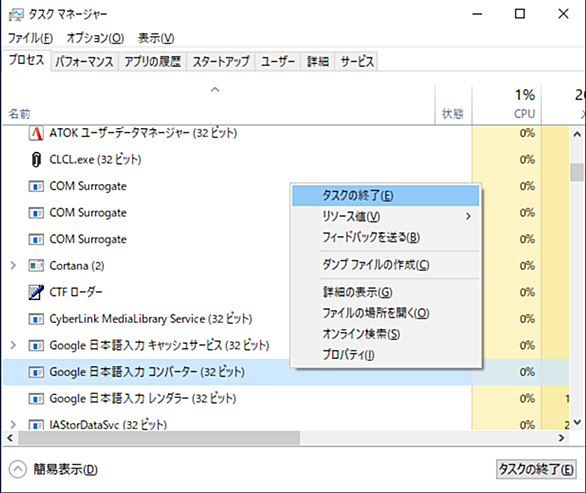Switch to the 詳細 tab
The image size is (586, 493).
(318, 61)
